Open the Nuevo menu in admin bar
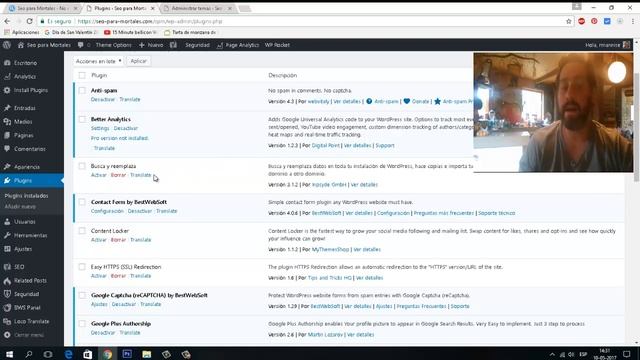This screenshot has width=640, height=360. (151, 45)
